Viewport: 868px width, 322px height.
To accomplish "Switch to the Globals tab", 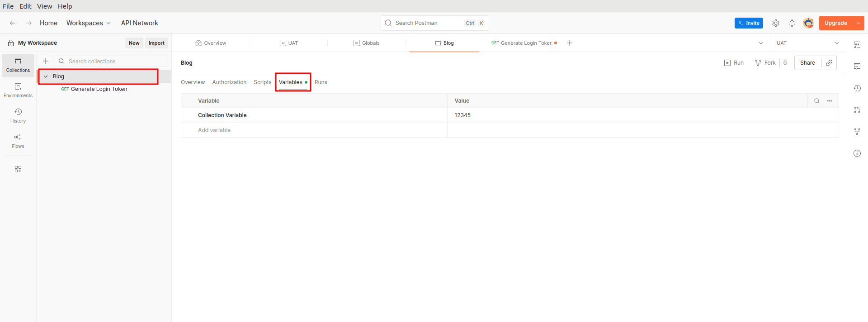I will pos(367,43).
